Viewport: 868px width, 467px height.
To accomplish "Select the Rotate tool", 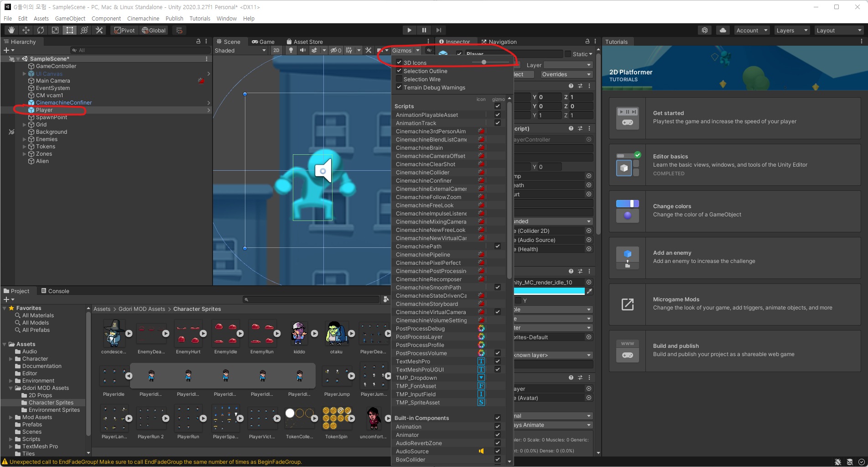I will pos(41,30).
